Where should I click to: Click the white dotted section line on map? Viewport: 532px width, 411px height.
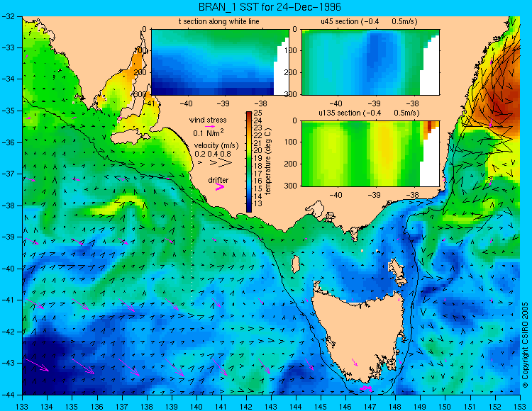(192, 244)
